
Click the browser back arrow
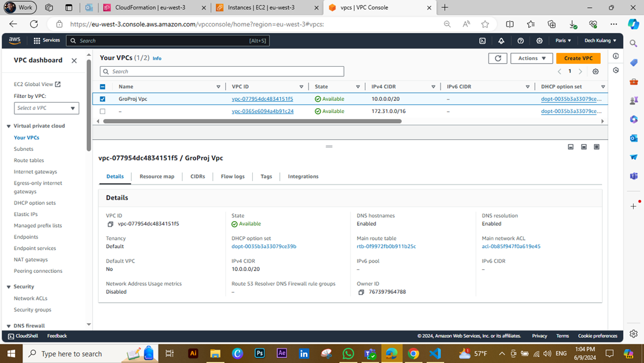point(13,24)
